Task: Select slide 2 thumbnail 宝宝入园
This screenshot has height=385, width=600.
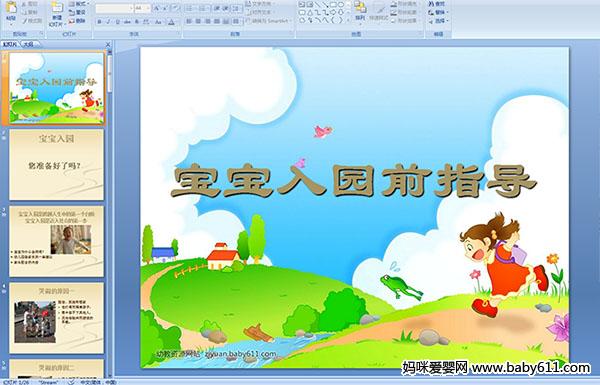Action: point(57,165)
